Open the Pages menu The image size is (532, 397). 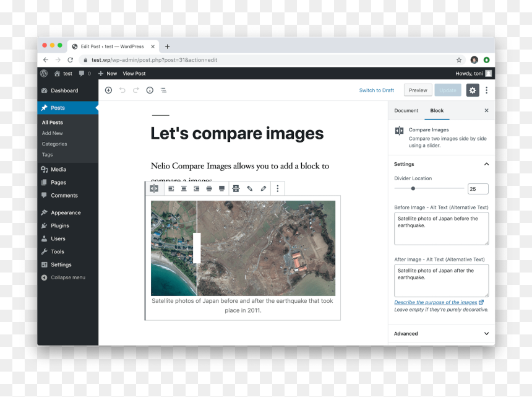point(68,182)
